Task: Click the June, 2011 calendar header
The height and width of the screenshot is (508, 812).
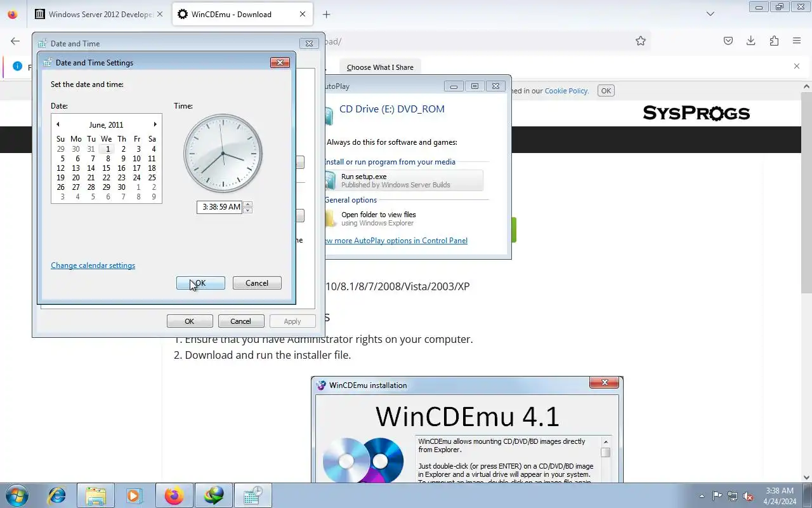Action: (x=107, y=125)
